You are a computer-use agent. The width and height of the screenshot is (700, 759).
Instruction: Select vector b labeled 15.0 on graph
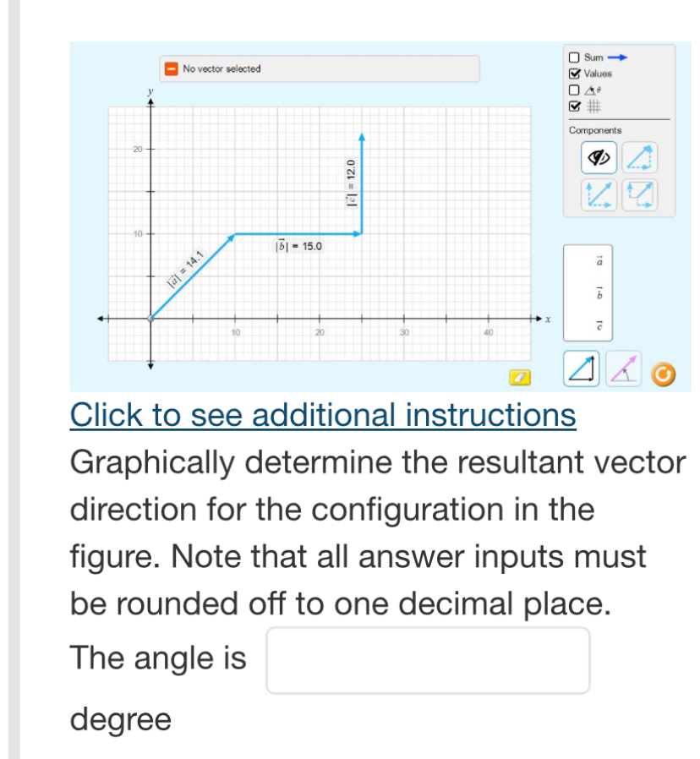296,234
